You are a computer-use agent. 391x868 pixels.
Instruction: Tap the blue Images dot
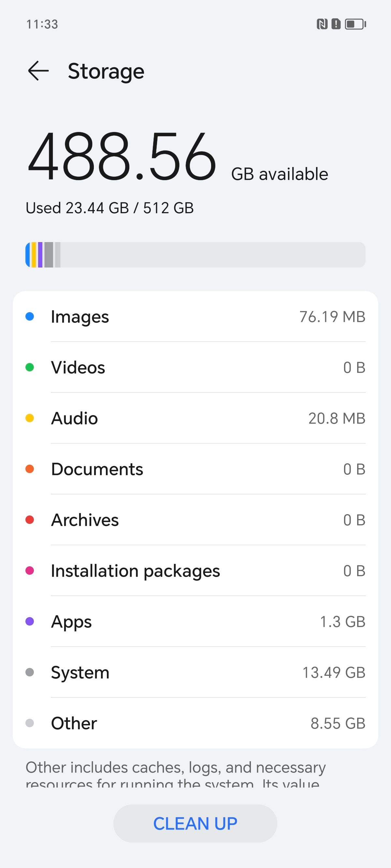(30, 316)
